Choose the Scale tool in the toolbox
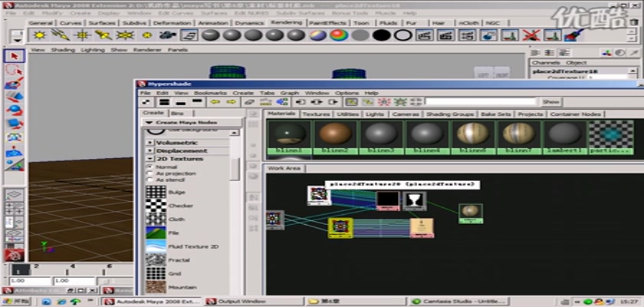644x307 pixels. (x=15, y=124)
